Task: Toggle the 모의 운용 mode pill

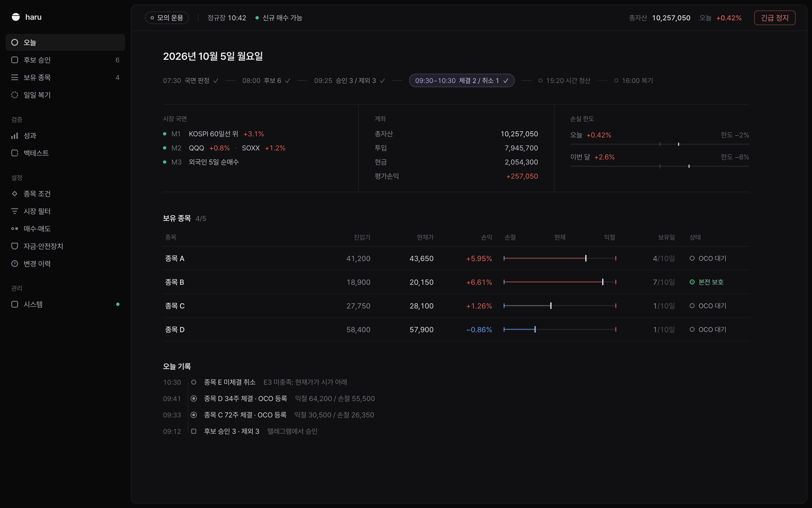Action: (167, 18)
